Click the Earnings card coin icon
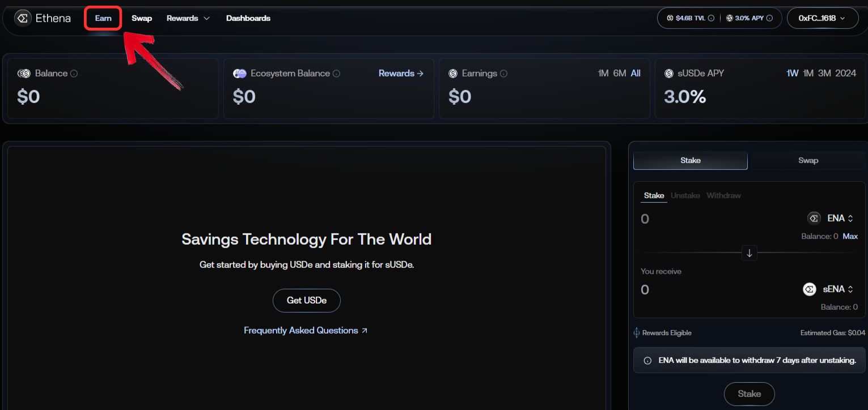This screenshot has width=868, height=410. (x=453, y=74)
